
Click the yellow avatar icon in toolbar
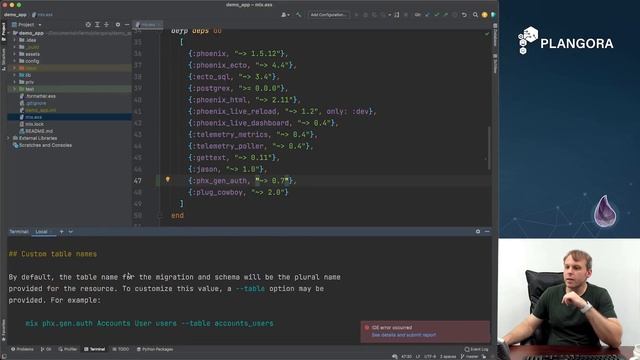tap(484, 15)
